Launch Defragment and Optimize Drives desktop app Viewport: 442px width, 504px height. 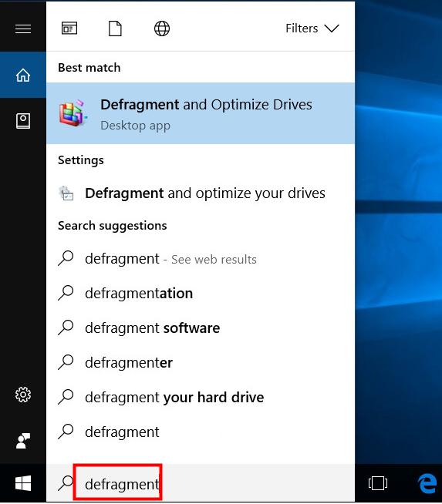coord(201,113)
